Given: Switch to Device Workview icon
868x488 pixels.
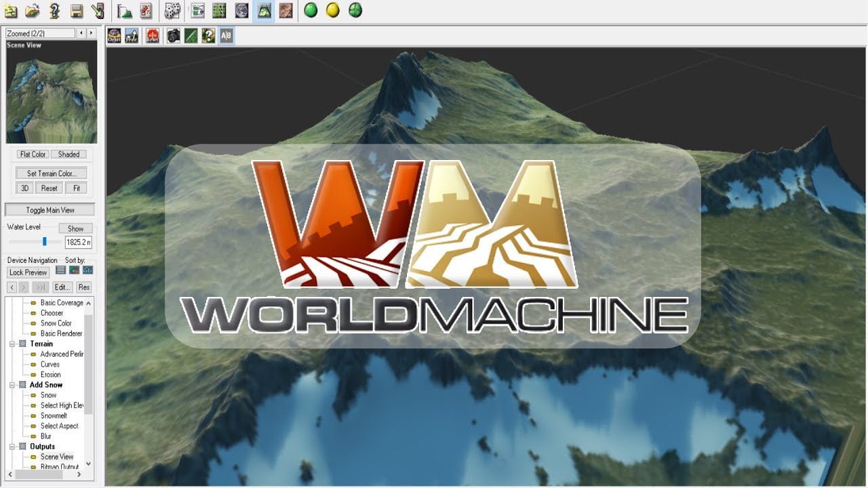Looking at the screenshot, I should click(198, 10).
